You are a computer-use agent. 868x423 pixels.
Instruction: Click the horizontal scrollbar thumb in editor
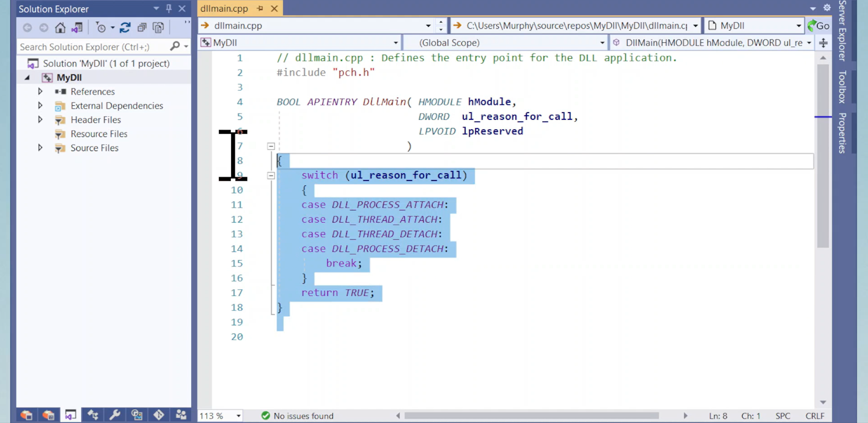click(x=531, y=416)
